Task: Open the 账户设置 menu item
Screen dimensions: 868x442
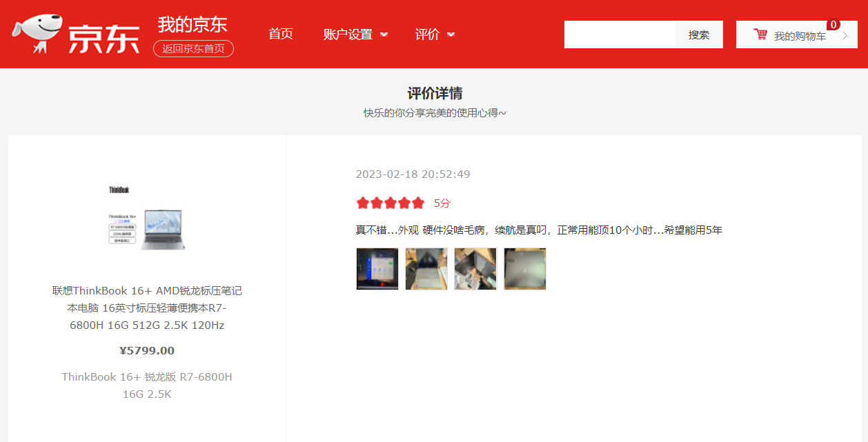Action: point(348,34)
